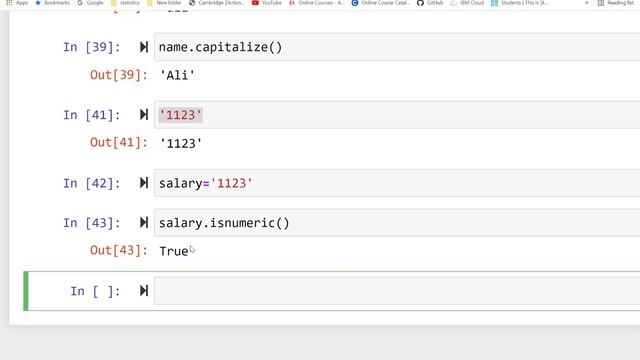Open the Students bookmark
Viewport: 640px width, 360px height.
(x=520, y=3)
